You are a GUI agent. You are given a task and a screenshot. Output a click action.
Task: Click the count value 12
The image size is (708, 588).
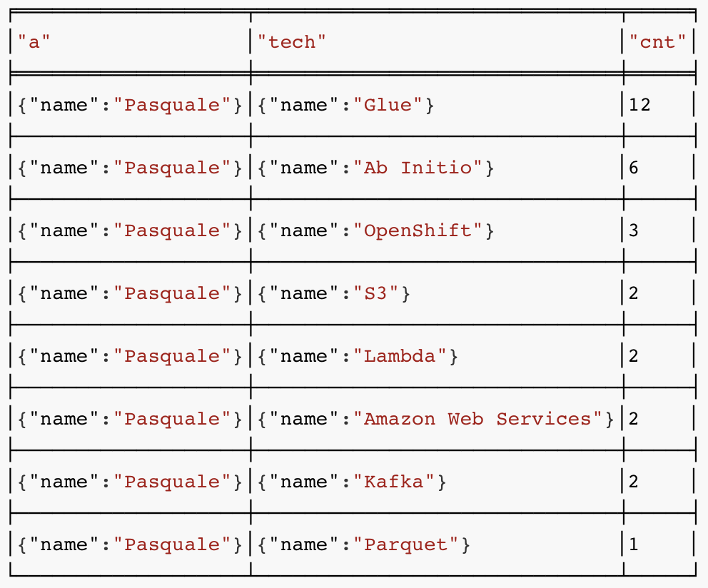639,106
